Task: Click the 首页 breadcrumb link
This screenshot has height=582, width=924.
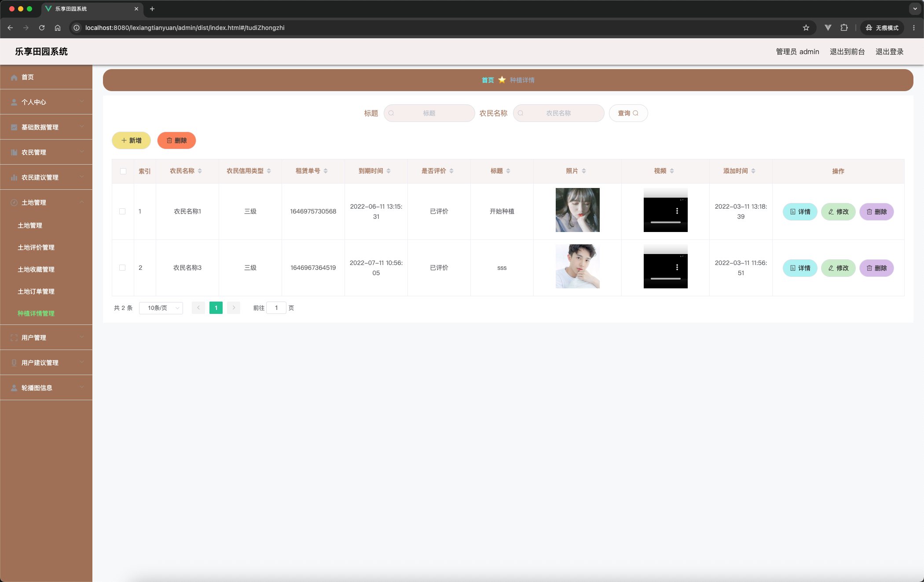Action: coord(488,80)
